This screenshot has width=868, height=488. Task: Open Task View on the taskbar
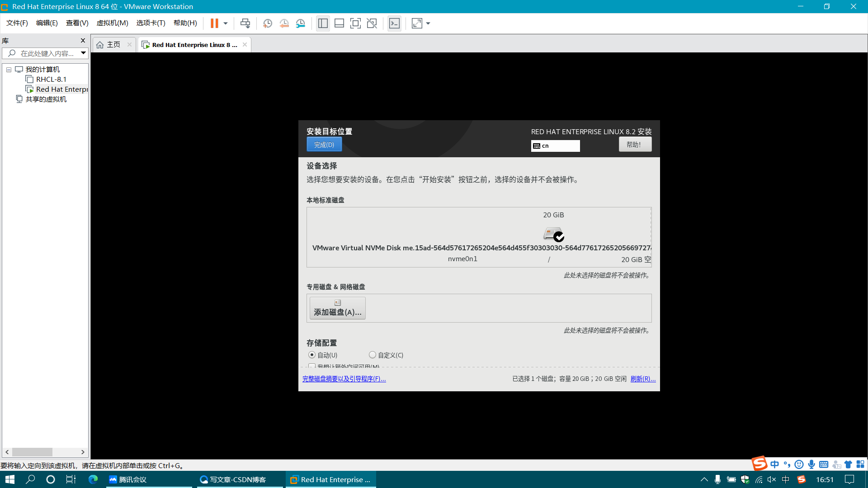click(71, 479)
